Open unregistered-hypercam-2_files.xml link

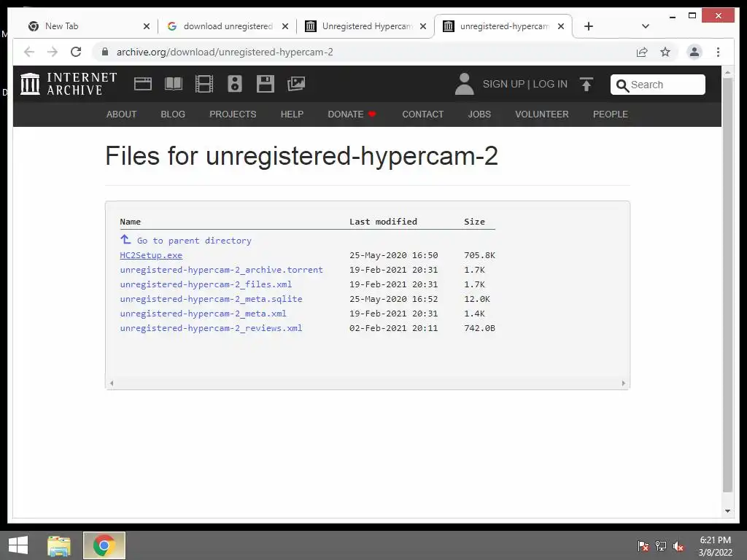tap(206, 284)
